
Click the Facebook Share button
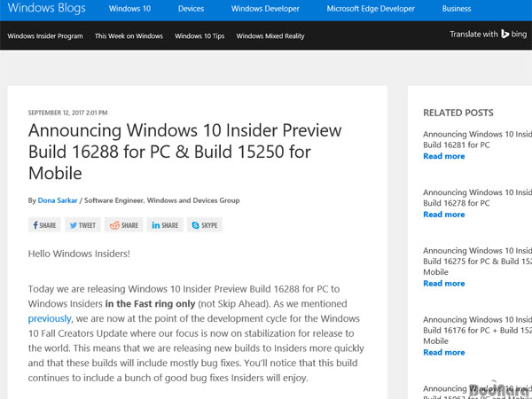[44, 225]
